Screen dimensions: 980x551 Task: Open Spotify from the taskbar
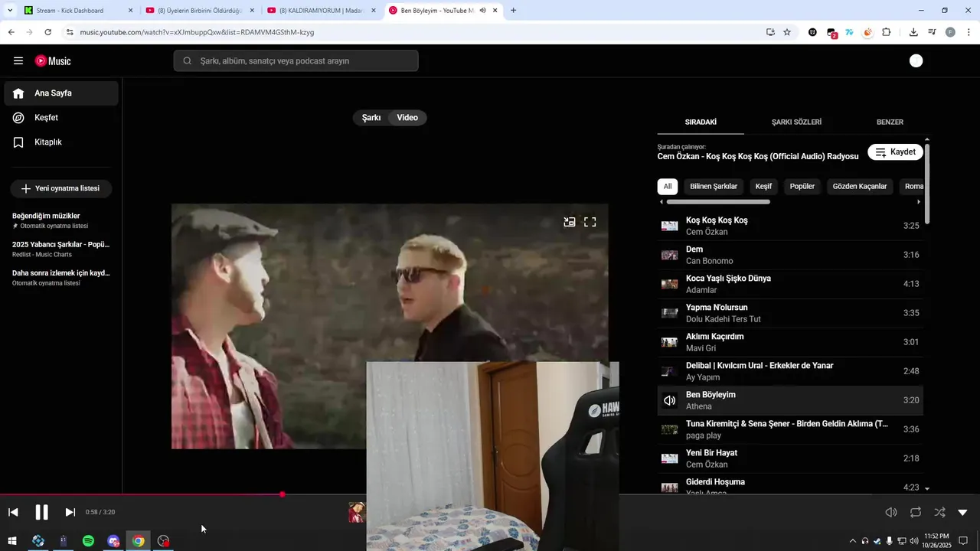coord(88,541)
